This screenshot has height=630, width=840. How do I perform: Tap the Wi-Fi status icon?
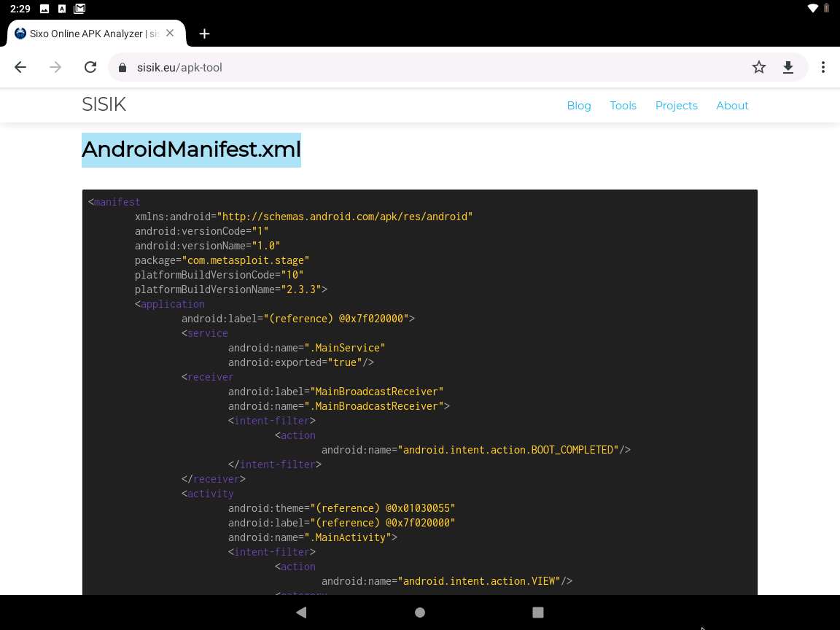click(812, 9)
